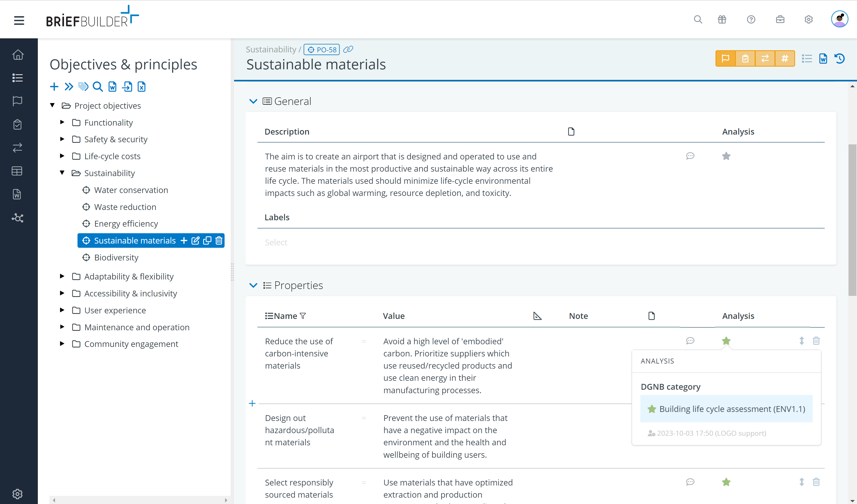The width and height of the screenshot is (857, 504).
Task: Open version history for Sustainable materials
Action: pos(840,58)
